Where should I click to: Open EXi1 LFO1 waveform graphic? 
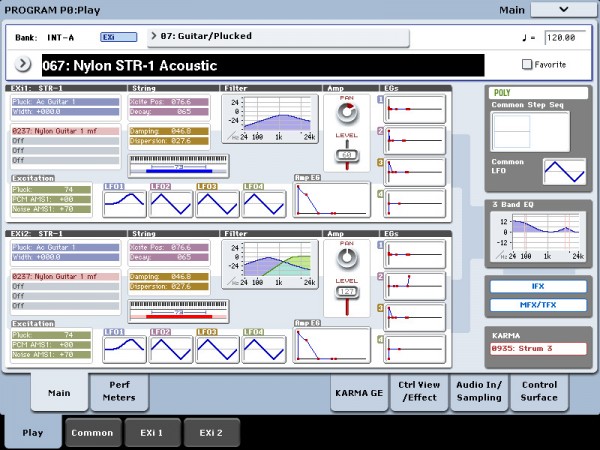pyautogui.click(x=124, y=204)
